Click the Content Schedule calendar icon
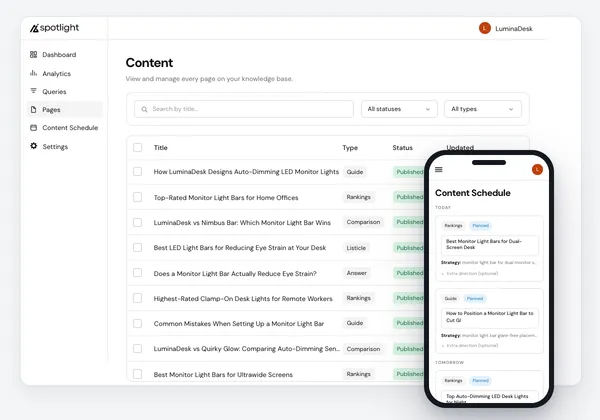Screen dimensions: 600x420 (x=33, y=128)
